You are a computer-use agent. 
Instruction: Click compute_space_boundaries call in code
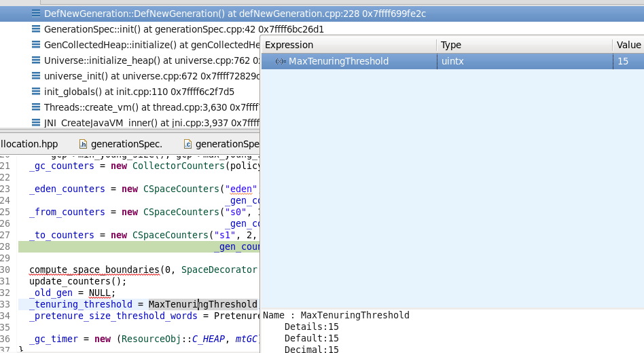94,270
